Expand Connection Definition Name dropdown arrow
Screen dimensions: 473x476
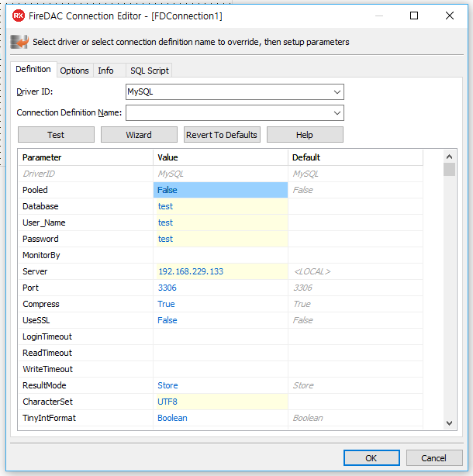point(337,112)
